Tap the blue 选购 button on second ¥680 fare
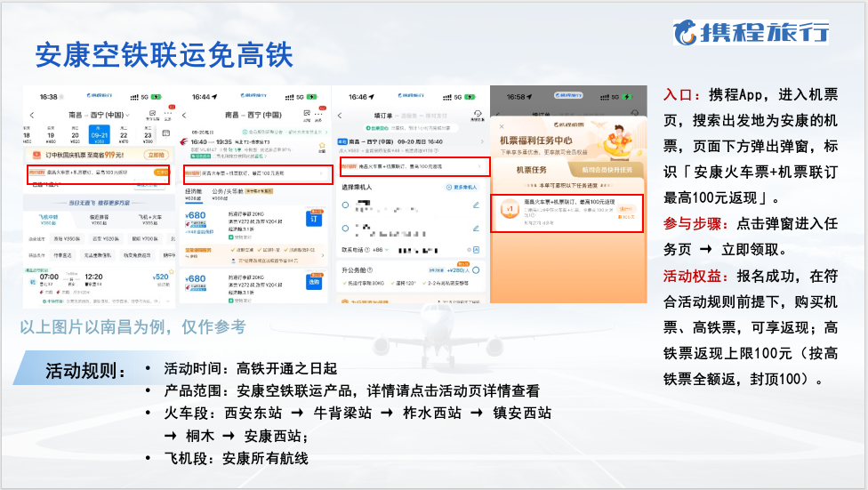This screenshot has height=490, width=868. (314, 281)
